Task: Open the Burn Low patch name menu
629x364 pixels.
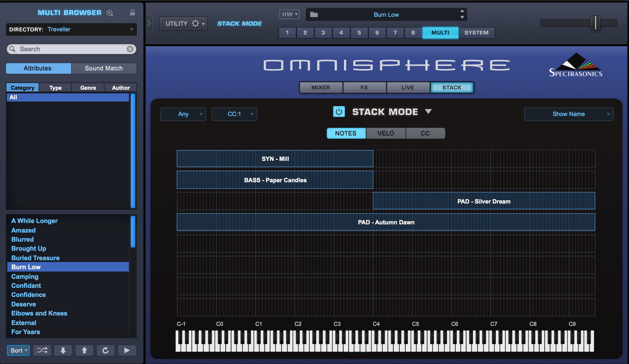Action: click(386, 15)
